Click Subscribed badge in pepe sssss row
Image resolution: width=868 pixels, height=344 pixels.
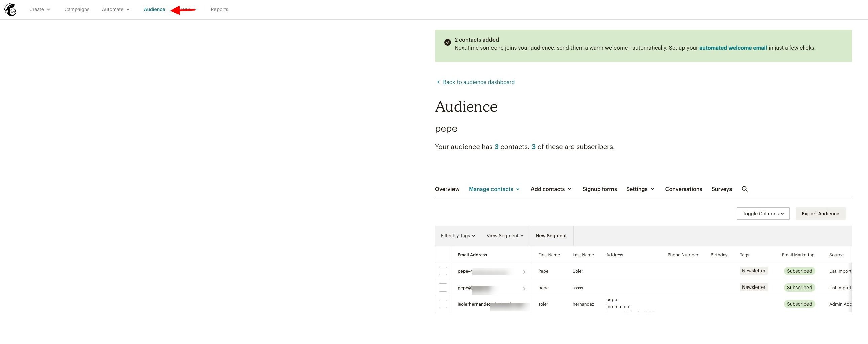799,288
